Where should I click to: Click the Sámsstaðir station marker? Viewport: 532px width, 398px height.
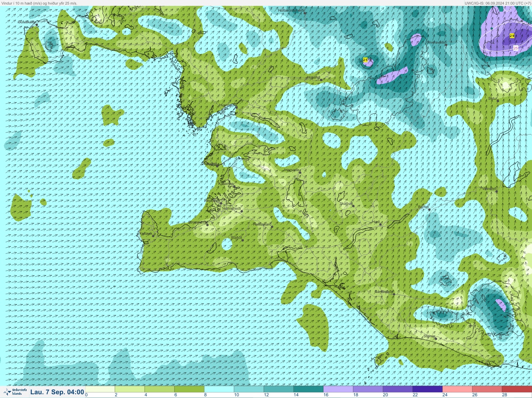tap(393, 294)
